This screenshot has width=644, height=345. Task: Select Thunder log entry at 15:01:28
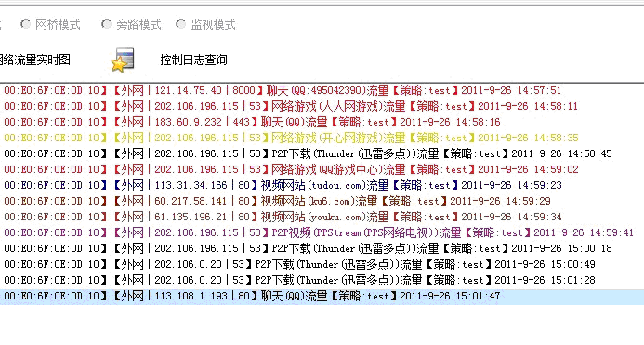coord(322,281)
